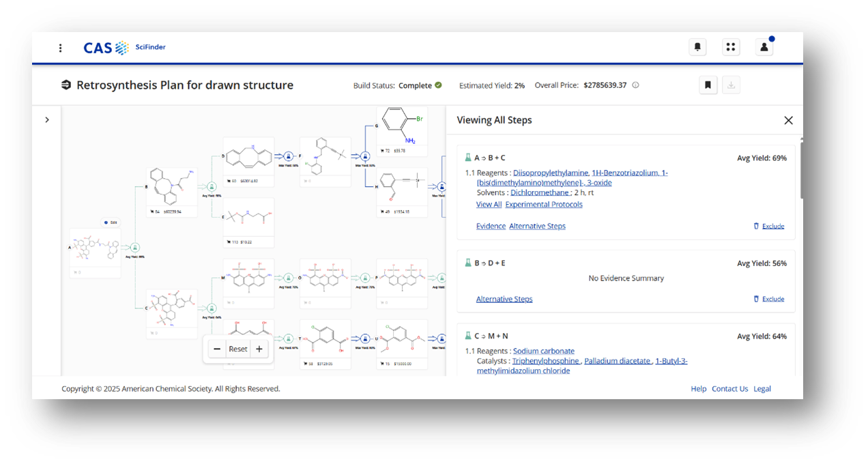The image size is (868, 464).
Task: Select the B to D + E flask node
Action: tap(212, 186)
